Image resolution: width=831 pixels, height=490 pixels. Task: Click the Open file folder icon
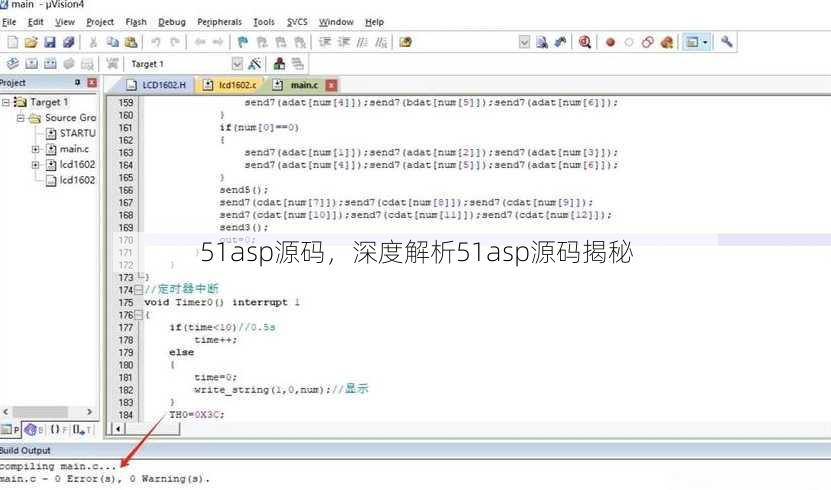(x=31, y=42)
